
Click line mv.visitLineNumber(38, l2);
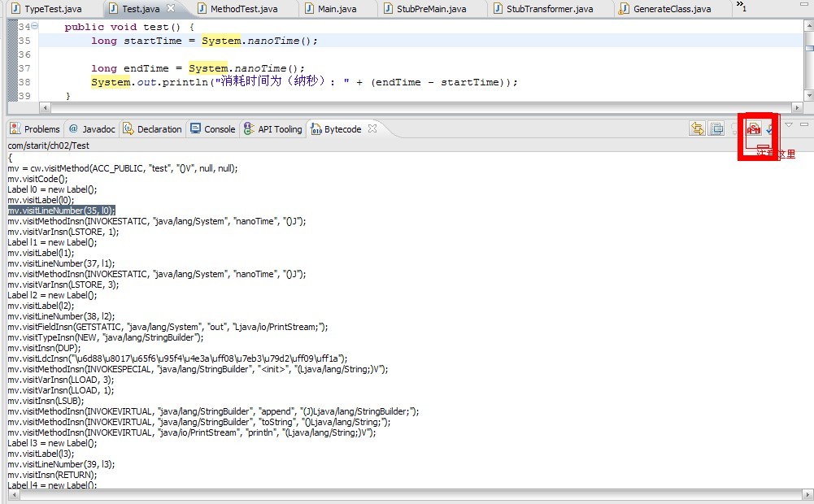pyautogui.click(x=61, y=316)
